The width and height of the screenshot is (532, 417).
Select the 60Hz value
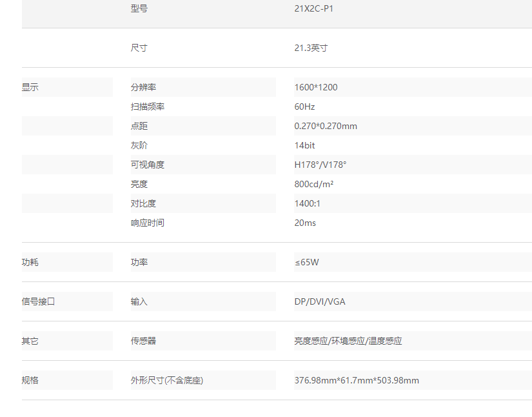(304, 107)
